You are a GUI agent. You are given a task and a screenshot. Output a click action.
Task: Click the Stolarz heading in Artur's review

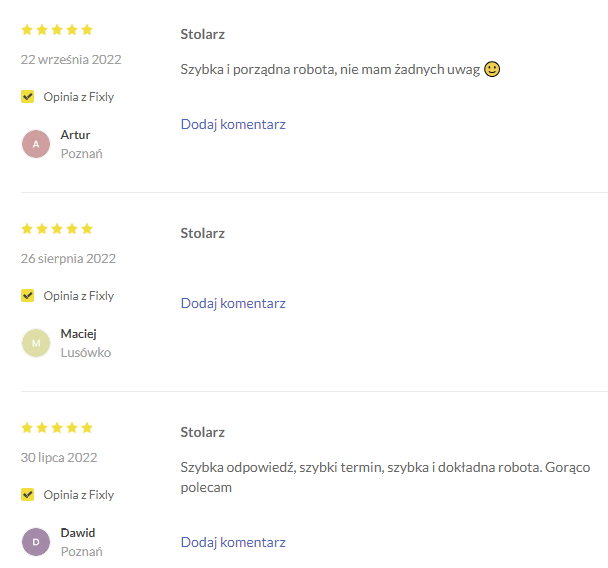pos(202,35)
